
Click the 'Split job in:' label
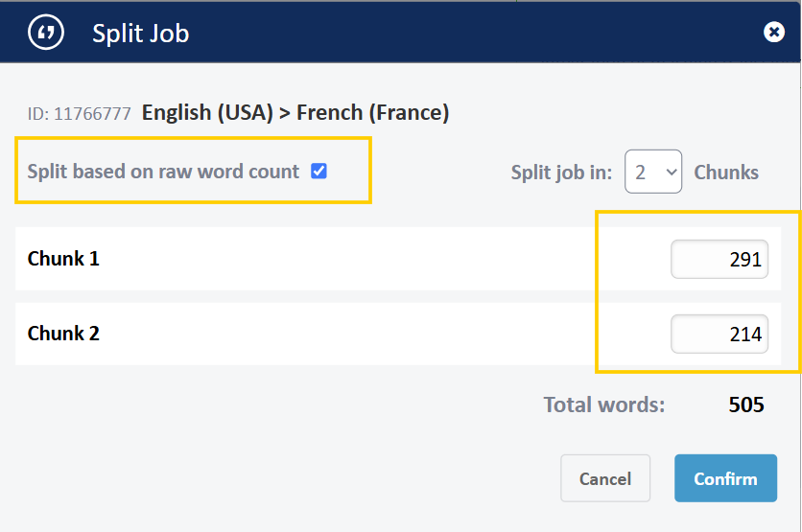coord(561,173)
